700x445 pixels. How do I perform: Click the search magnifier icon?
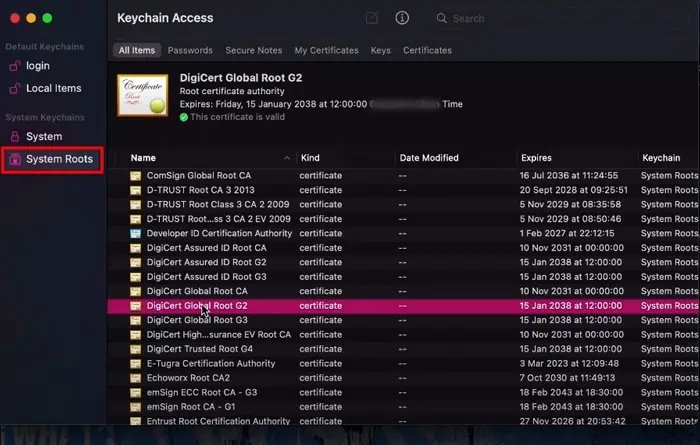click(x=441, y=19)
